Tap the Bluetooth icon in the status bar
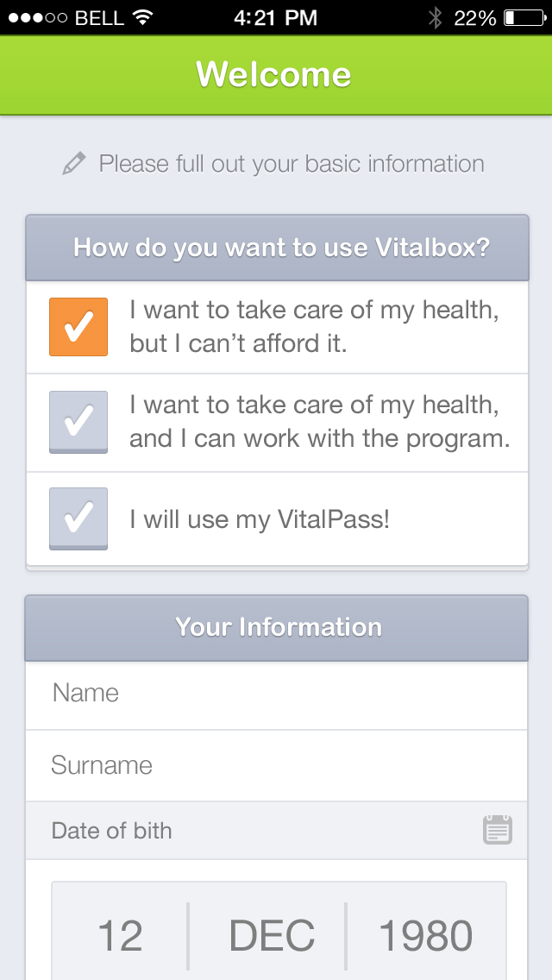Image resolution: width=552 pixels, height=980 pixels. pyautogui.click(x=436, y=17)
